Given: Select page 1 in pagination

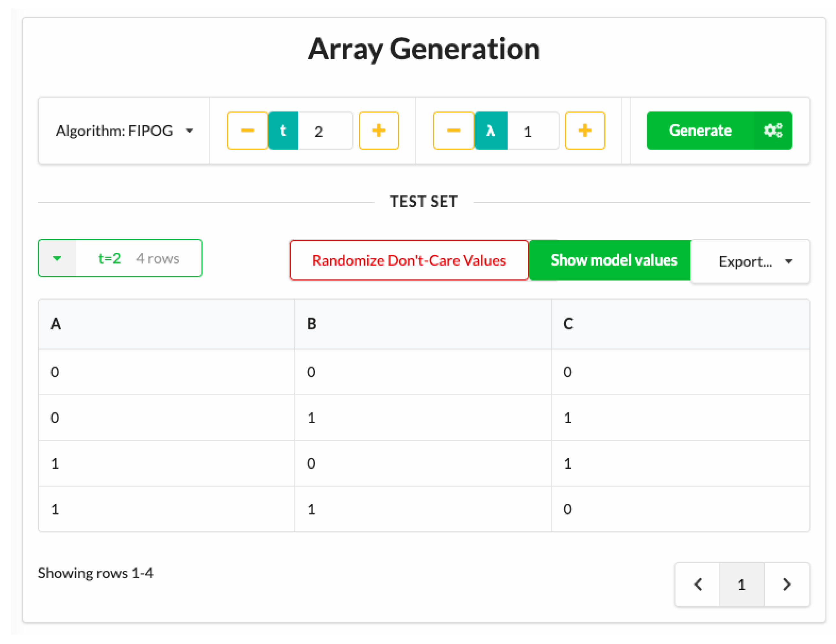Looking at the screenshot, I should (x=741, y=584).
